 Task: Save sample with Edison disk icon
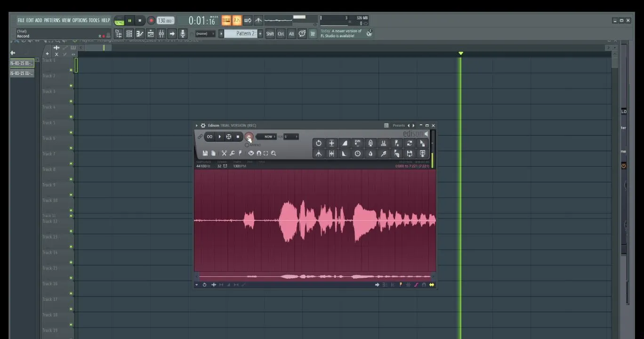pos(205,153)
